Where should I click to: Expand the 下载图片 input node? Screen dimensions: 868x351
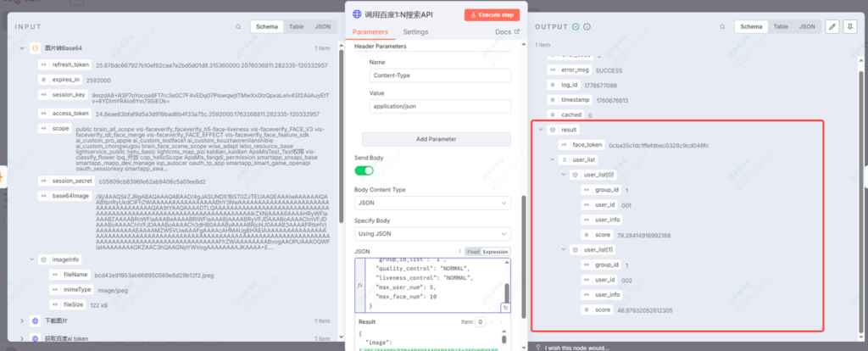[x=22, y=321]
